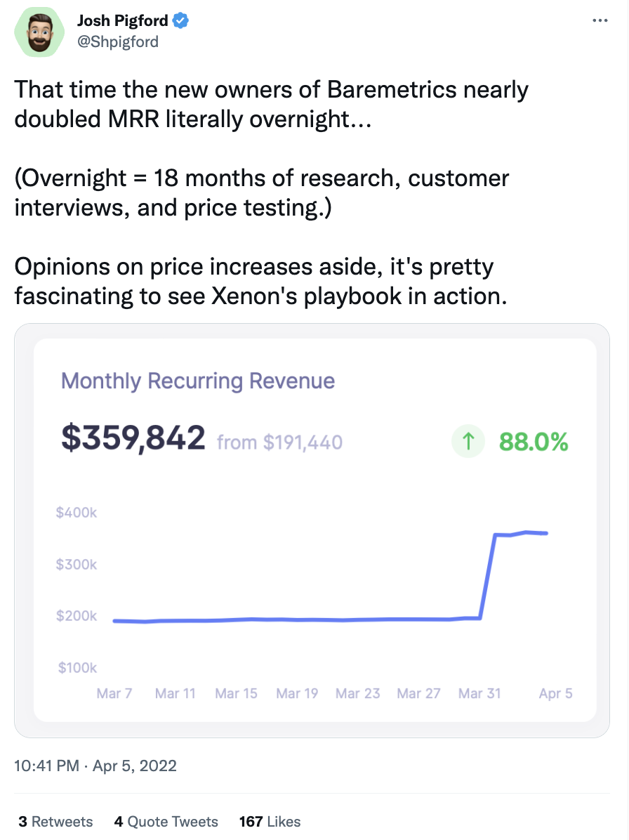Open the tweet's three-dot more menu

[600, 21]
